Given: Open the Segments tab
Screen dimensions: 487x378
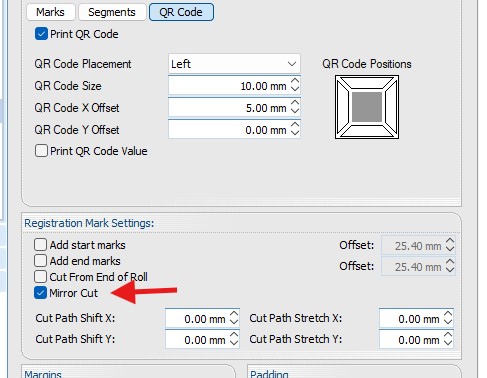Looking at the screenshot, I should pos(112,12).
